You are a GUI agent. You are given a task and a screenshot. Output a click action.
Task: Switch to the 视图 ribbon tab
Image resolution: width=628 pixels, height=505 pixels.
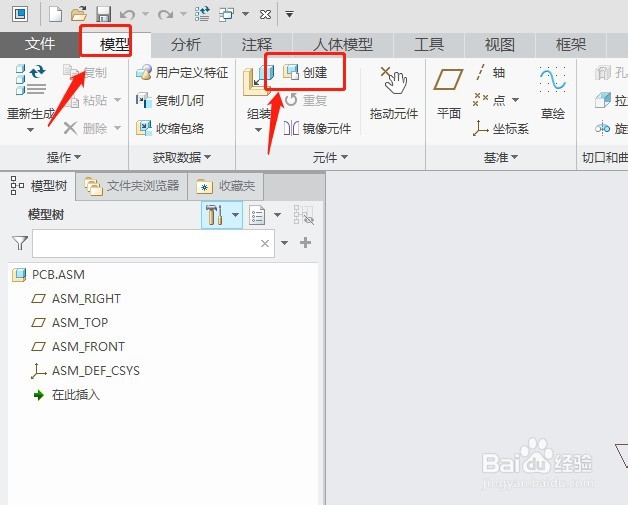click(x=499, y=44)
